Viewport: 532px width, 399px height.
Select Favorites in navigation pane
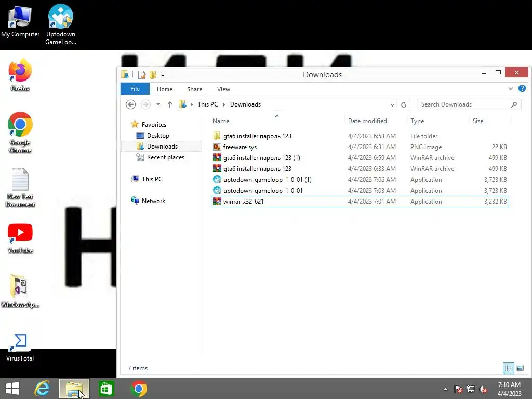pos(154,125)
